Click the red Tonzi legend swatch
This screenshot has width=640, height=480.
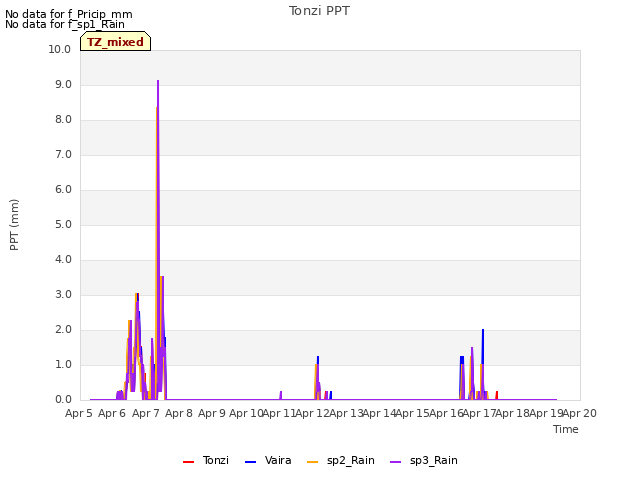[188, 462]
